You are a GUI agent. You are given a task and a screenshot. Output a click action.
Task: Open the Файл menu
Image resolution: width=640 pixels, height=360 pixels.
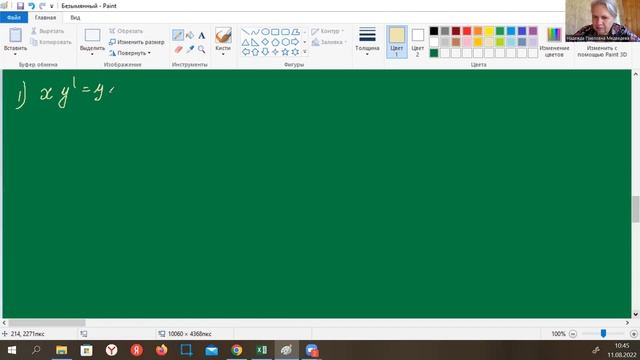click(x=14, y=18)
